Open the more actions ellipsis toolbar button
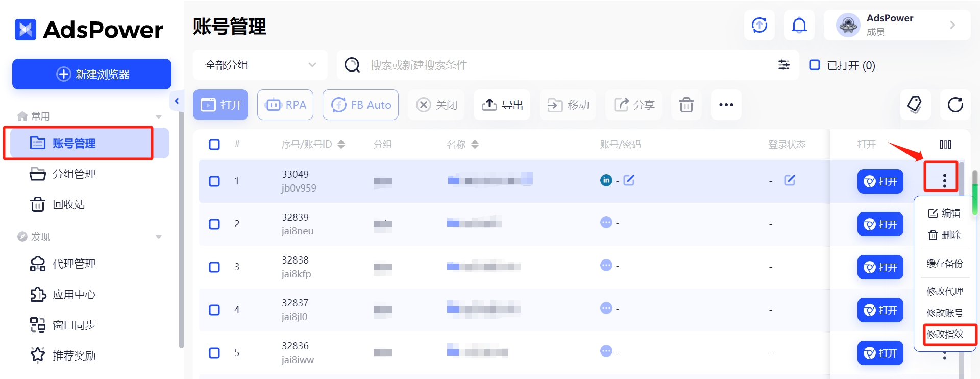Viewport: 980px width, 379px height. [726, 105]
